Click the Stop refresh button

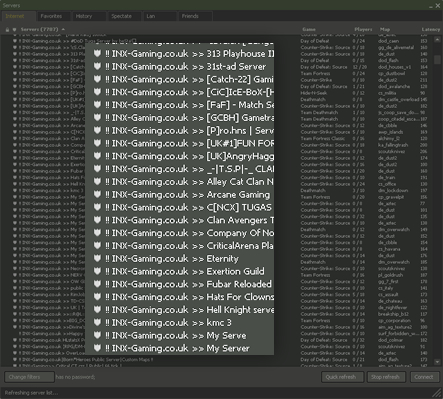click(x=386, y=377)
